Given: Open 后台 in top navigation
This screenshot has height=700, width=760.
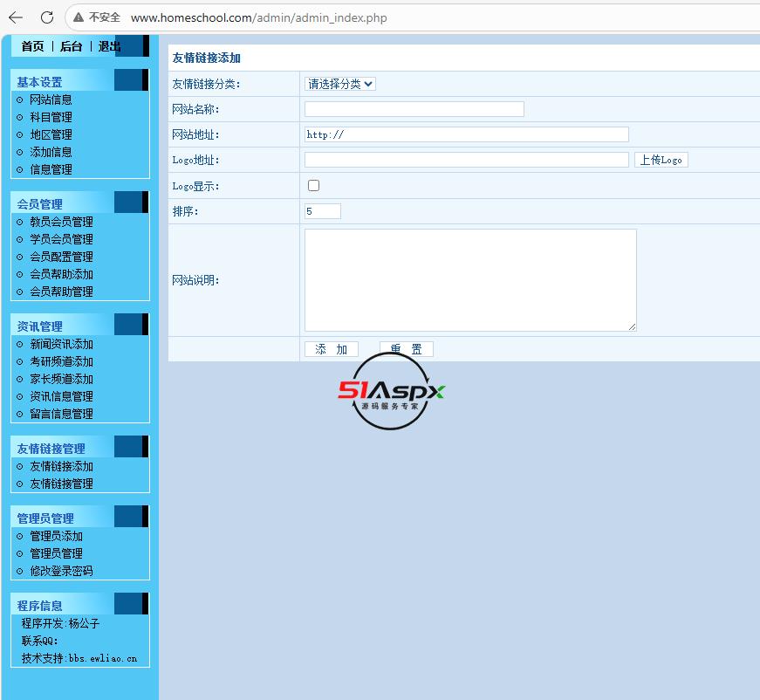Looking at the screenshot, I should (x=71, y=46).
